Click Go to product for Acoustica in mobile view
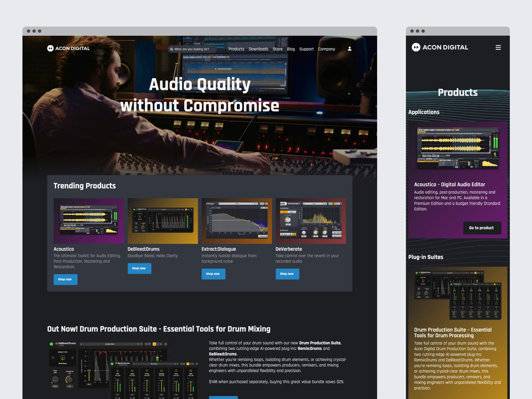The height and width of the screenshot is (399, 532). 482,228
